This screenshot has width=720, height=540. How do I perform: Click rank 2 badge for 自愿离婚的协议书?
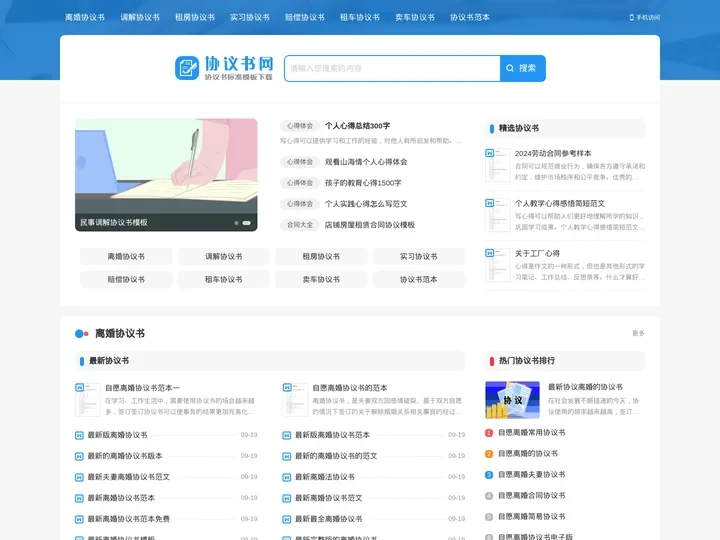point(489,454)
